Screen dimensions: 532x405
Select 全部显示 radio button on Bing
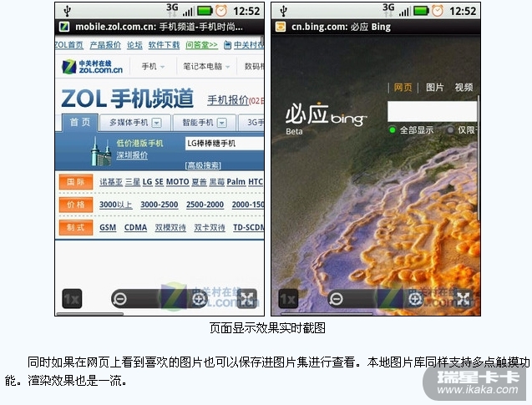(393, 129)
